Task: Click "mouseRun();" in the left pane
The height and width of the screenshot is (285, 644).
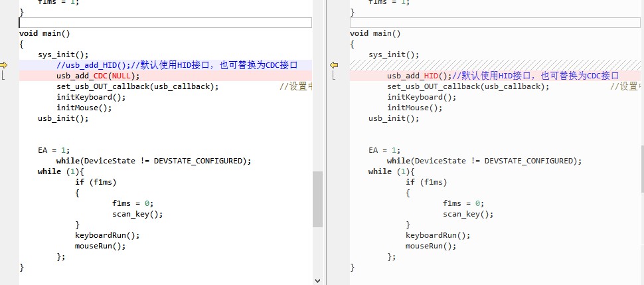Action: click(x=100, y=246)
